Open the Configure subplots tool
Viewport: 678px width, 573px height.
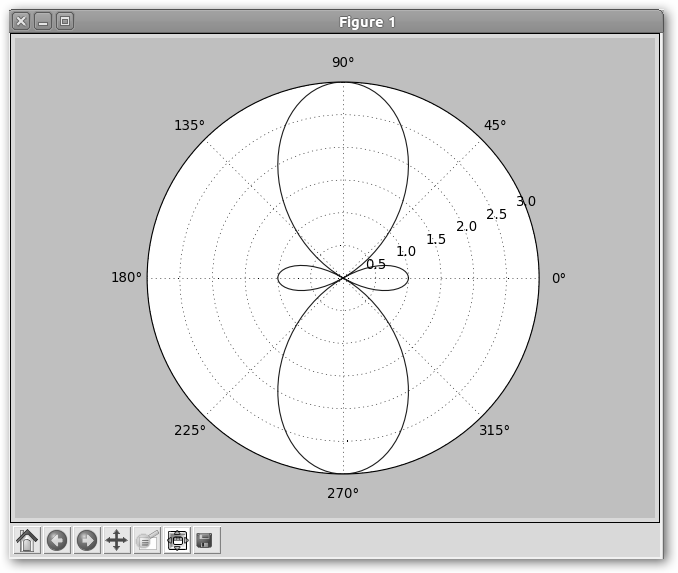coord(177,540)
